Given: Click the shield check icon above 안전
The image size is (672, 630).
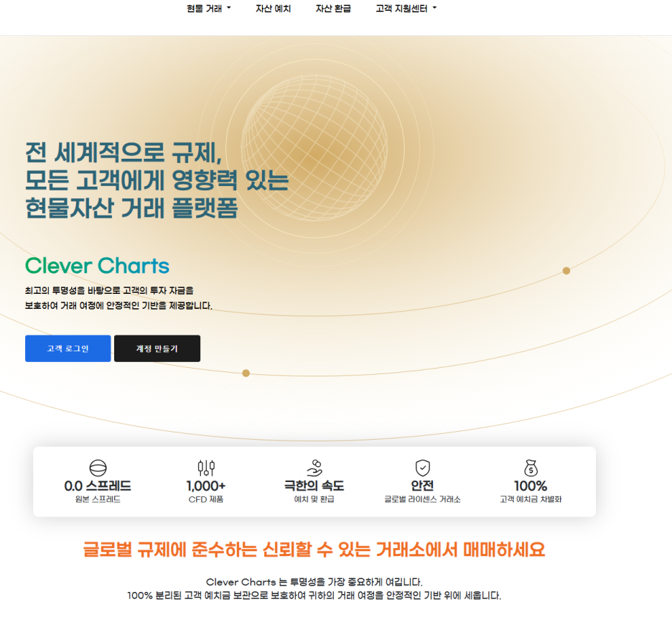Looking at the screenshot, I should [x=423, y=468].
